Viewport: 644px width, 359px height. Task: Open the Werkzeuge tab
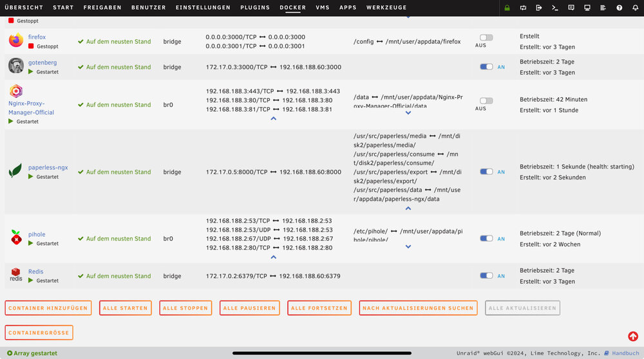pyautogui.click(x=386, y=7)
